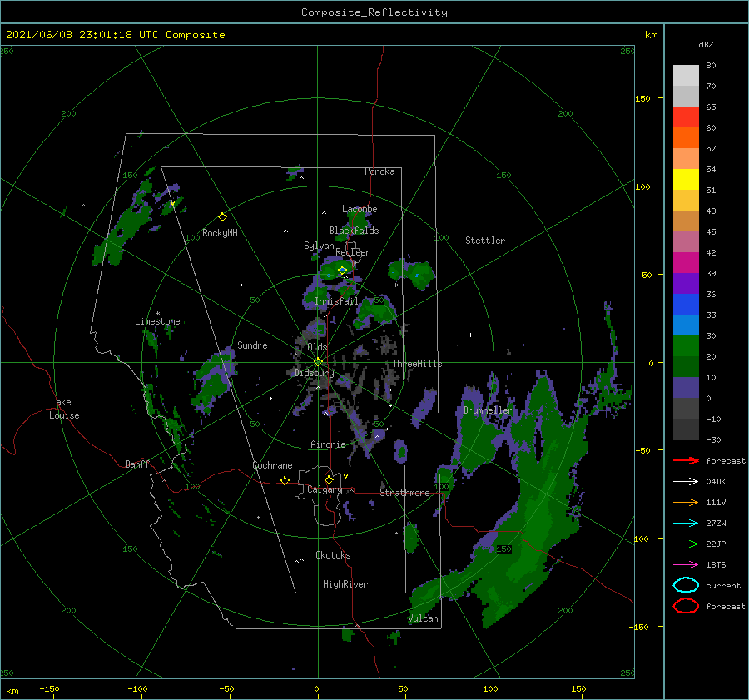Click the Okotoks city label

(333, 555)
